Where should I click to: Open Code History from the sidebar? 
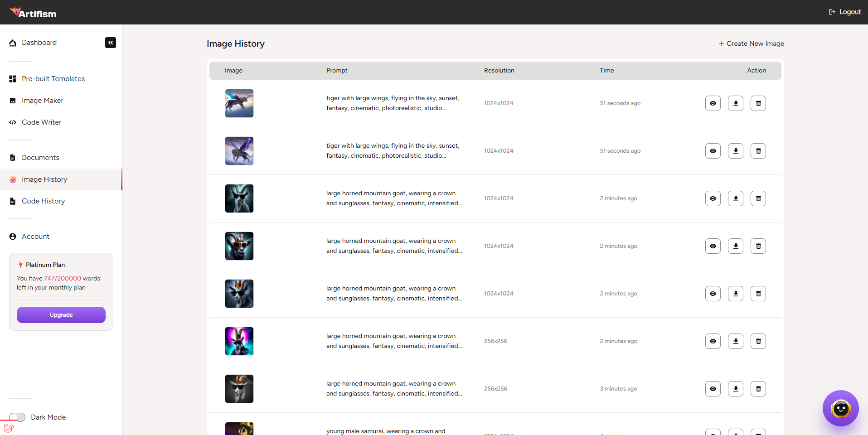click(43, 201)
